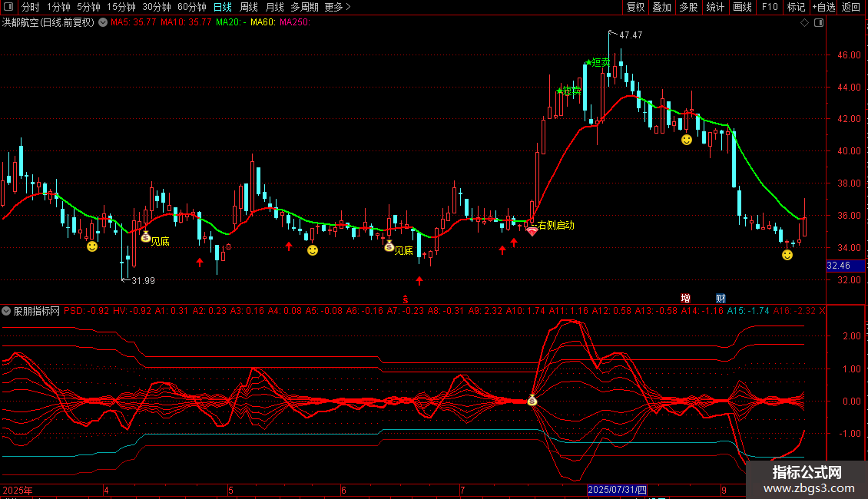Viewport: 868px width, 499px height.
Task: Click the diamond icon above price axis
Action: click(x=805, y=23)
